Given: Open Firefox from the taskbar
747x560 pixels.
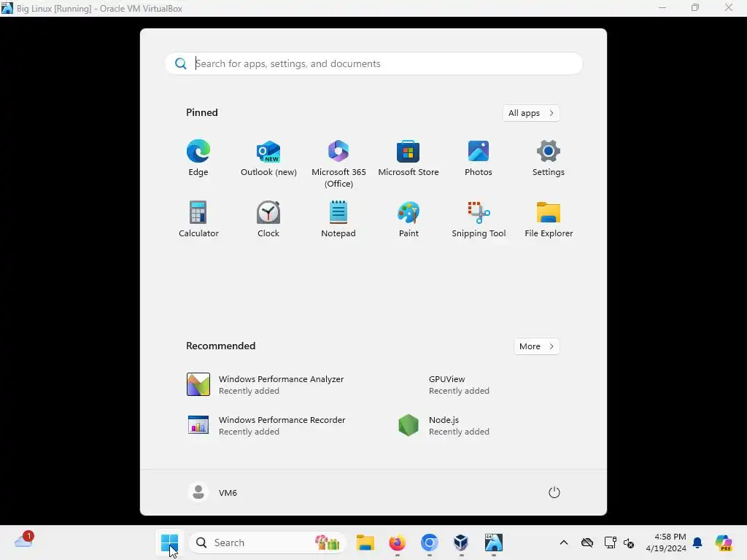Looking at the screenshot, I should coord(398,542).
